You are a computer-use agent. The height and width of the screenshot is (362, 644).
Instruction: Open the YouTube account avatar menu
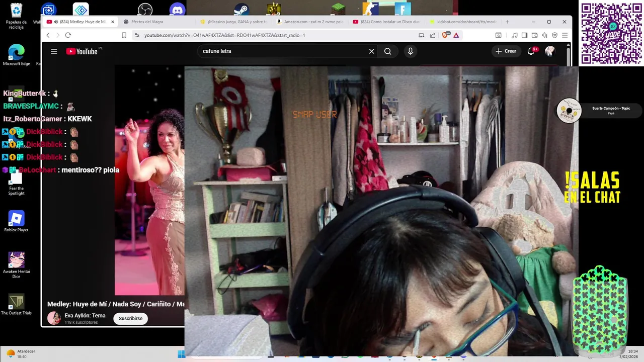tap(549, 51)
